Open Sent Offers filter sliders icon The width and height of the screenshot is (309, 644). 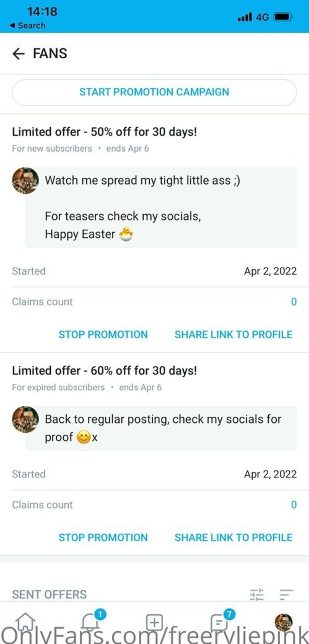(x=257, y=594)
